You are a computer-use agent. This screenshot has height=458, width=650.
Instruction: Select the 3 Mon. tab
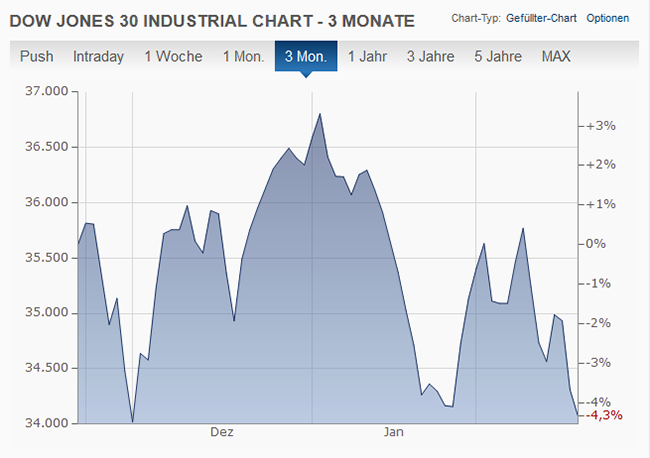tap(306, 56)
